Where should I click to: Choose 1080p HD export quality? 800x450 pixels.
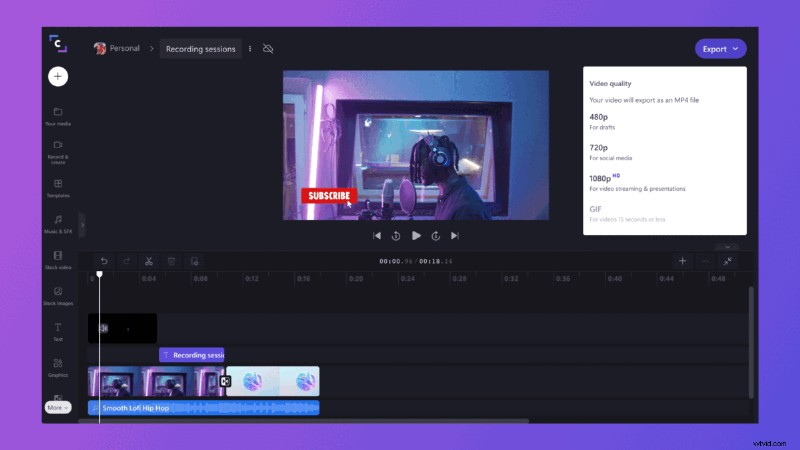[x=664, y=183]
